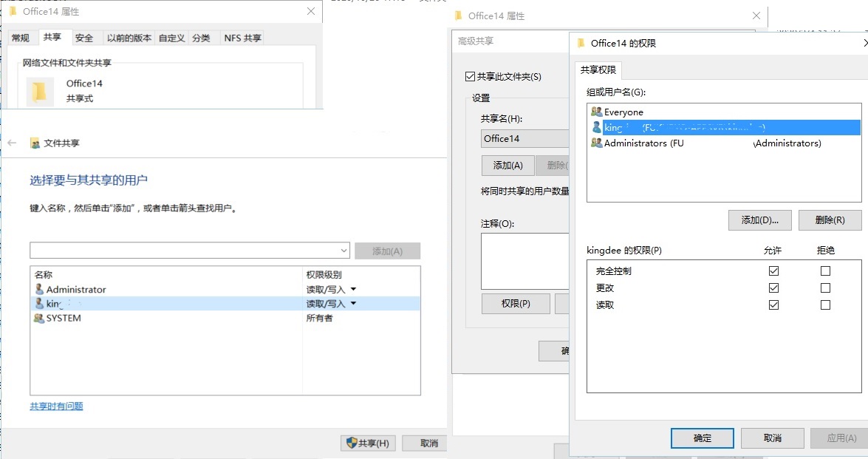
Task: Click the 文件共享 wizard title icon
Action: [x=35, y=143]
